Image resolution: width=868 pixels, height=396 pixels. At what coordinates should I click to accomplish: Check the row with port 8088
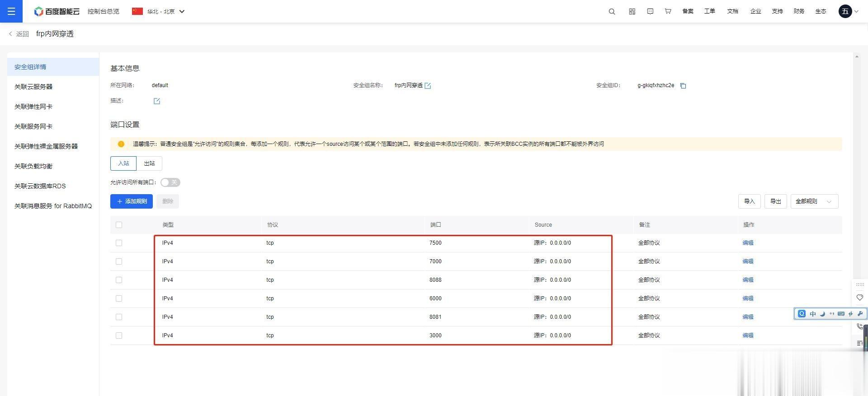pos(119,280)
